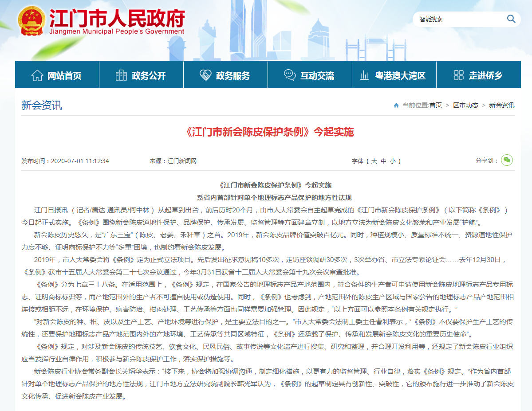
Task: Go to 首页 in the breadcrumb
Action: pyautogui.click(x=436, y=106)
